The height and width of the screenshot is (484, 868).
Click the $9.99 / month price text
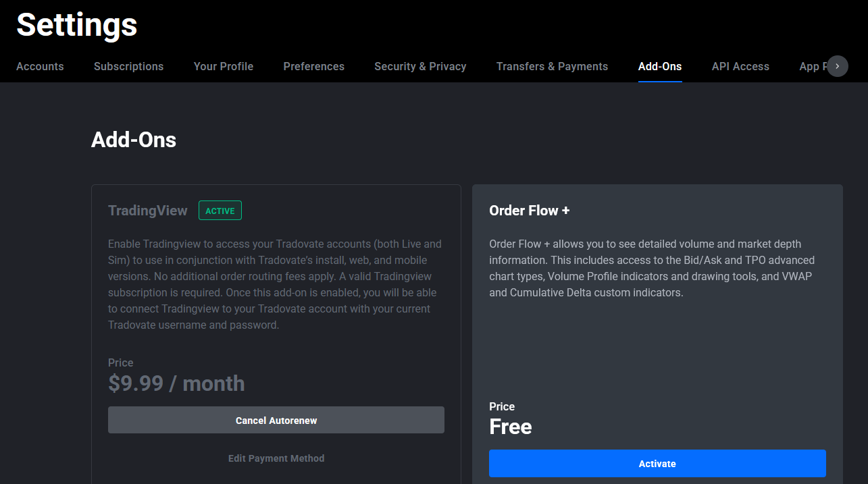[x=176, y=383]
